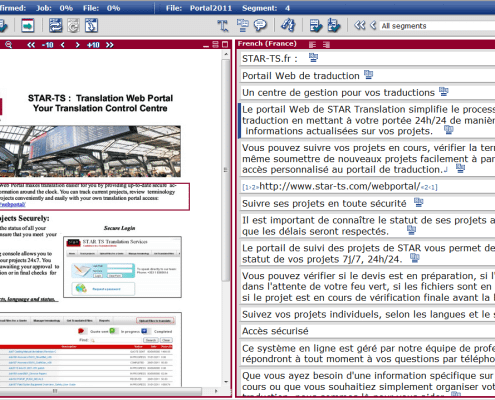Viewport: 495px width, 400px height.
Task: Toggle right alignment icon beside French (France)
Action: tap(326, 44)
